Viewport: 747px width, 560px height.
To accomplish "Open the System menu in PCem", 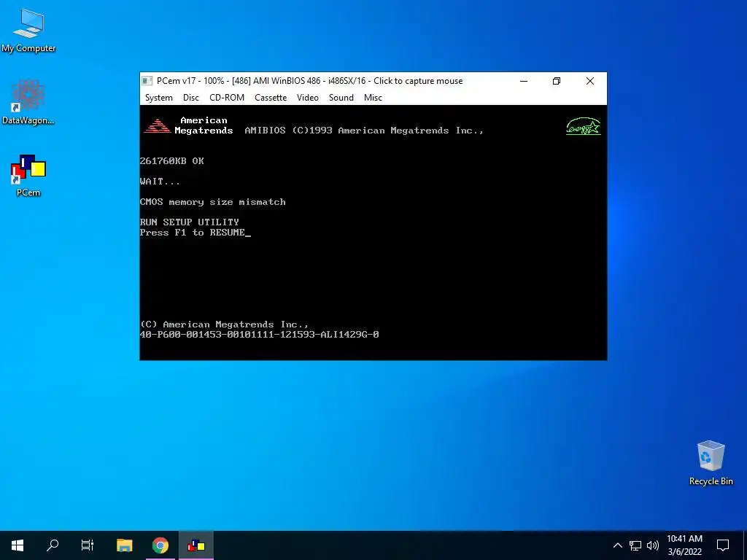I will point(158,98).
